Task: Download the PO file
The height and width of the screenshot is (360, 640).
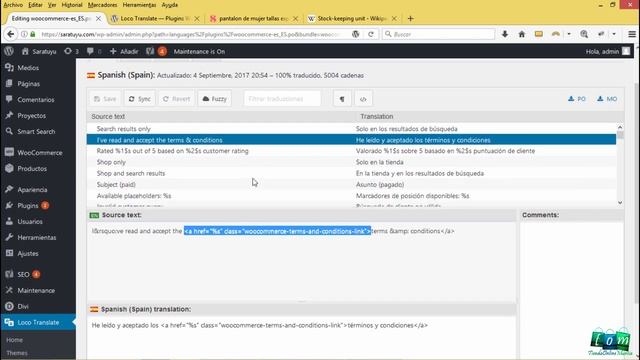Action: (577, 99)
